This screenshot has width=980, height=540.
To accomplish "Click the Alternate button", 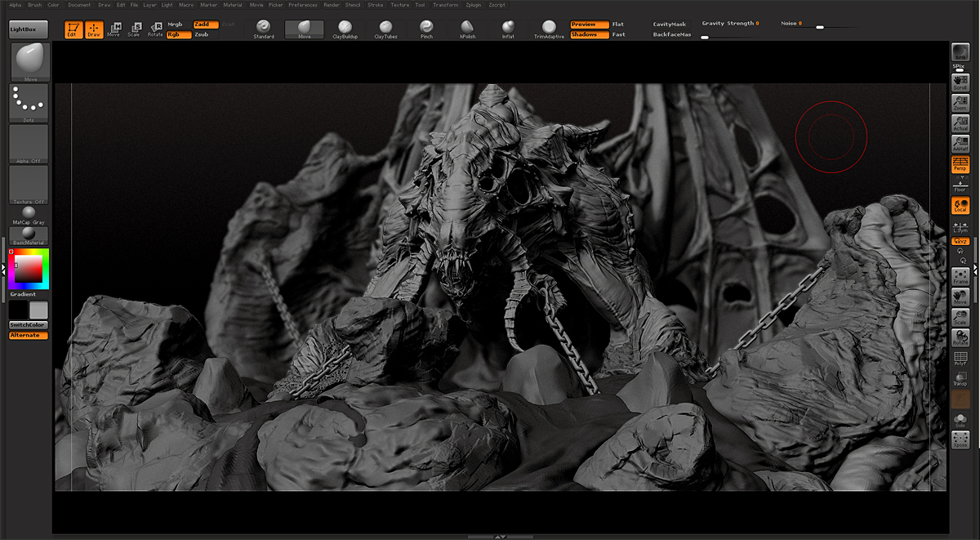I will click(29, 336).
